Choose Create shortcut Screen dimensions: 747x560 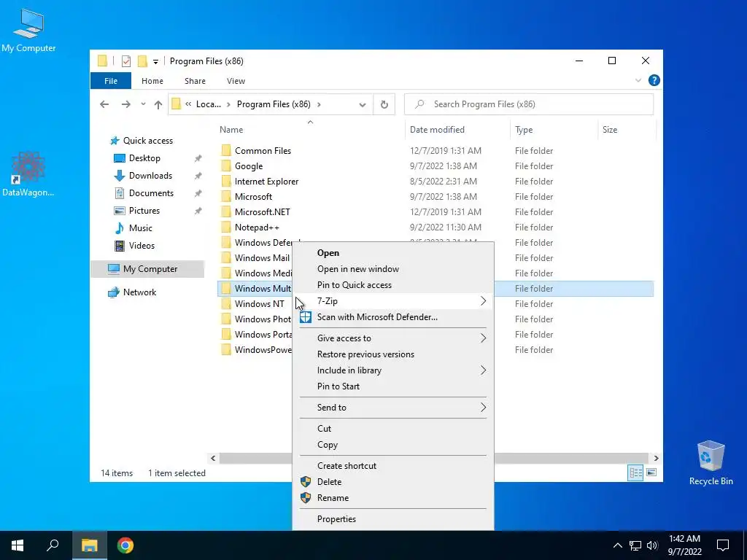393,466
